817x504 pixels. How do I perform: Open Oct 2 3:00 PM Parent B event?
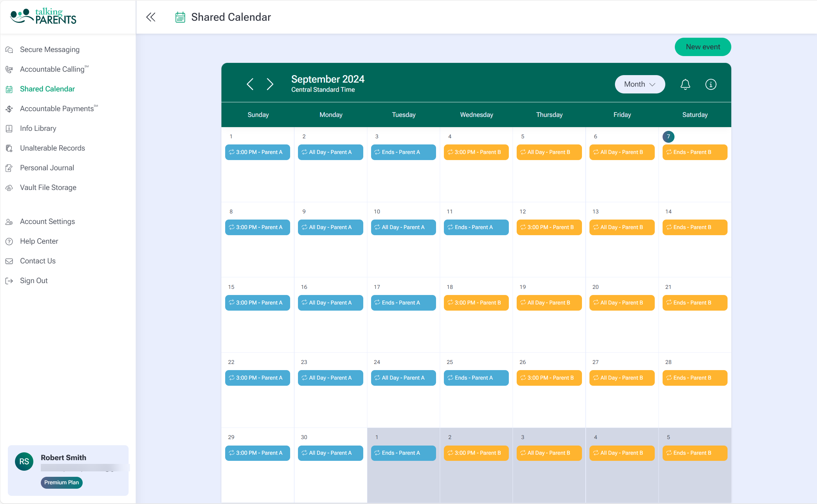coord(476,453)
